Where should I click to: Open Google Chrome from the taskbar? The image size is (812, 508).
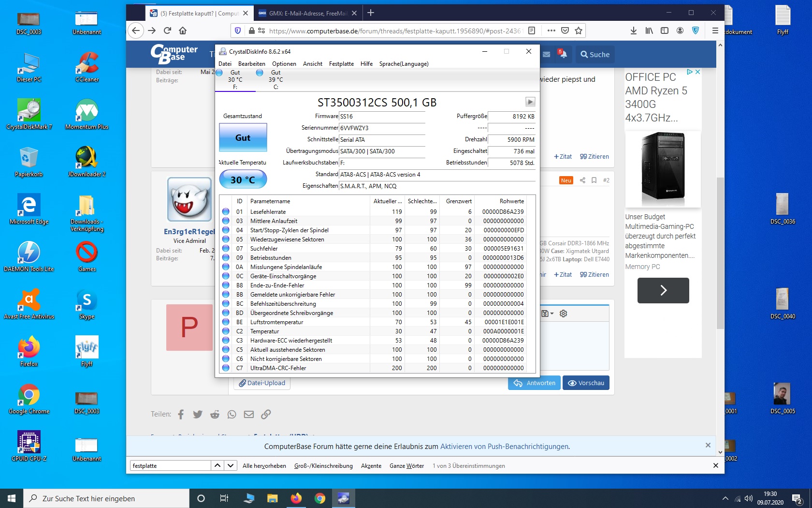(319, 498)
